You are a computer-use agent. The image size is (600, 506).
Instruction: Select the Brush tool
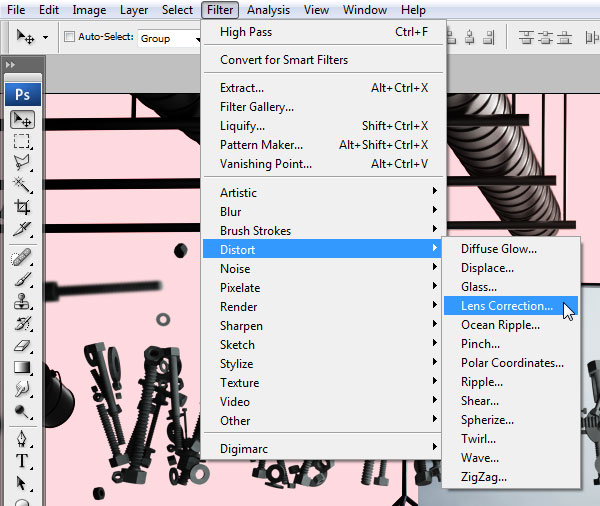23,279
